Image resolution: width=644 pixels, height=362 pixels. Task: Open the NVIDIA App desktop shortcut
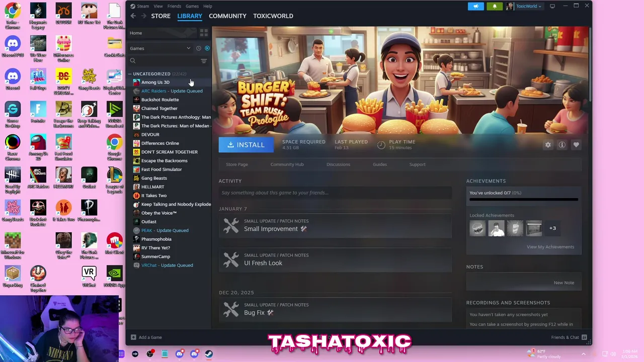click(114, 276)
